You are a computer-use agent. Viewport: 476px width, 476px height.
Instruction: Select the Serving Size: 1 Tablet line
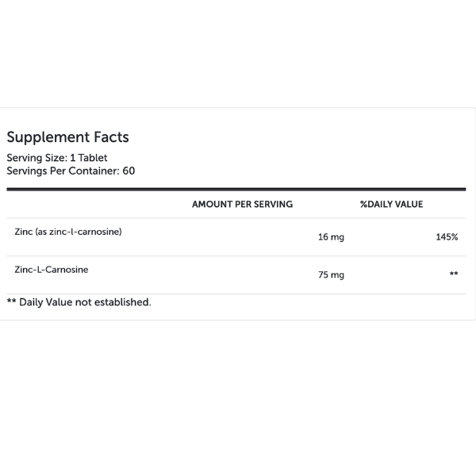click(57, 158)
